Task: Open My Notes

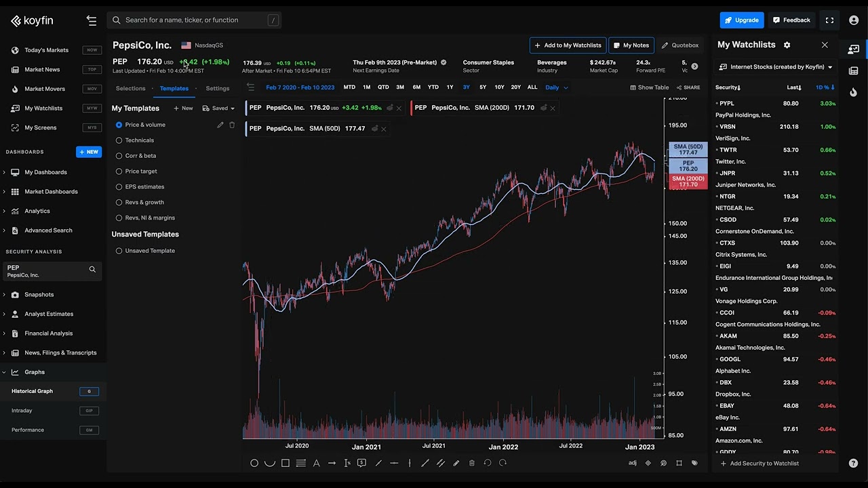Action: [631, 45]
